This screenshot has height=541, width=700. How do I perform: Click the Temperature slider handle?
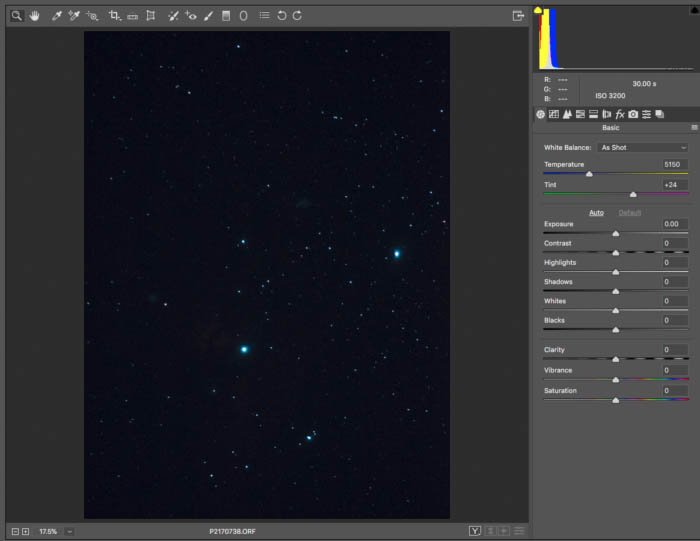pyautogui.click(x=589, y=174)
